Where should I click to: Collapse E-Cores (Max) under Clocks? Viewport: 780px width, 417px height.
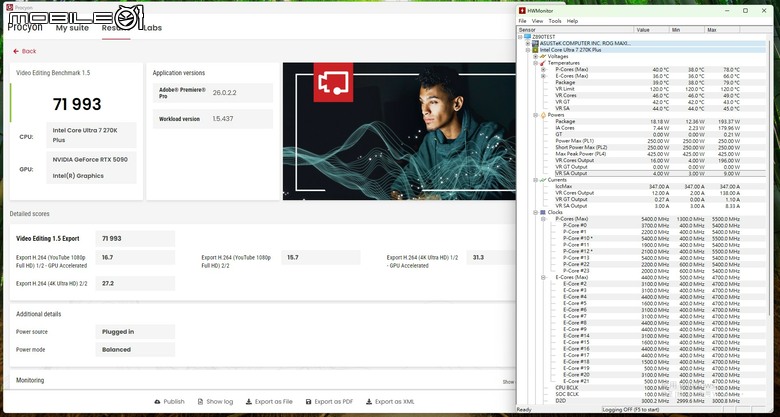click(543, 277)
